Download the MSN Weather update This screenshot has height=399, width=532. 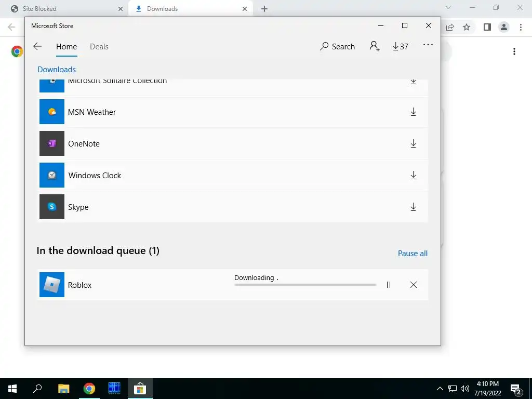click(413, 112)
